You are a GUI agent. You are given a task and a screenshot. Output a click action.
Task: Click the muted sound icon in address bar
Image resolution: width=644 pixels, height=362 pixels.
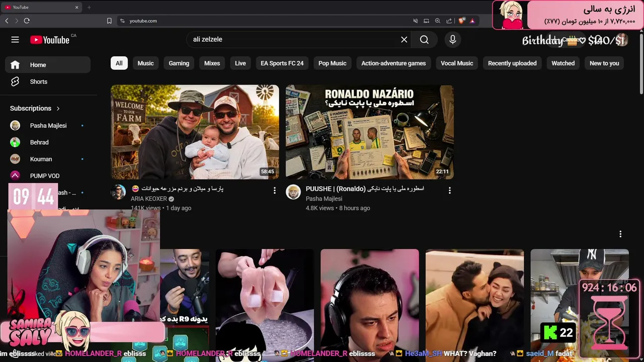pyautogui.click(x=415, y=21)
